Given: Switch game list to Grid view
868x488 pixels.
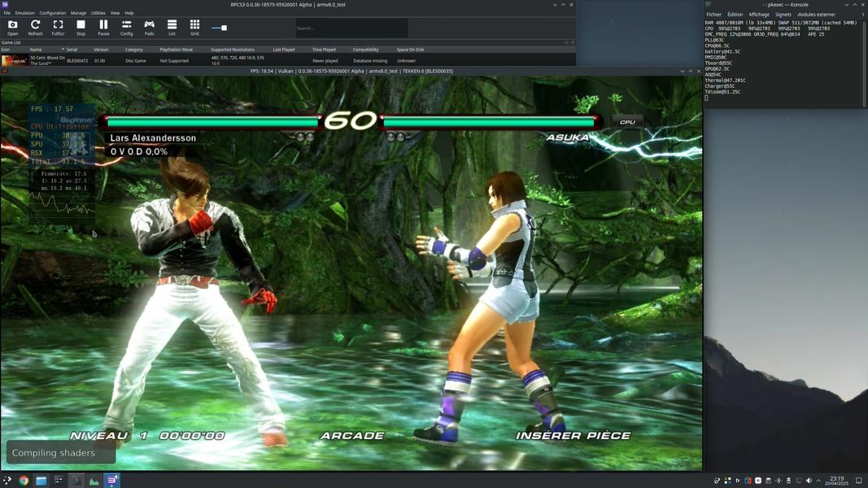Looking at the screenshot, I should (x=194, y=28).
